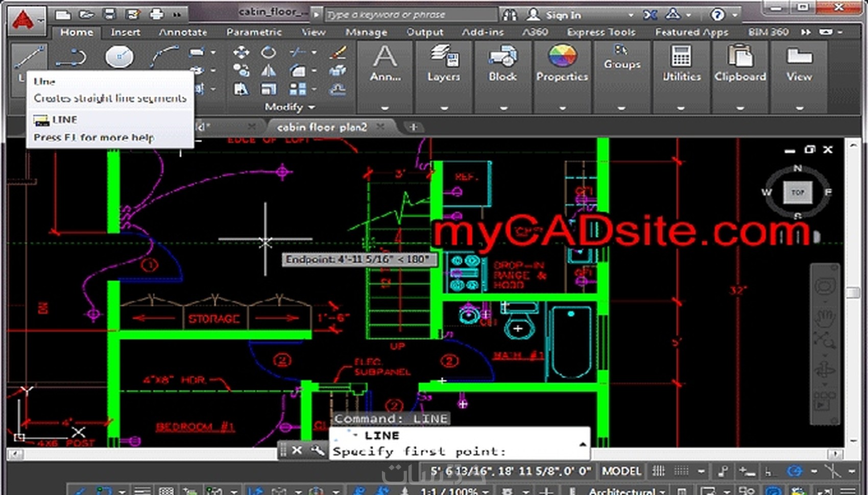Viewport: 868px width, 495px height.
Task: Select the Rotate tool in Modify panel
Action: coord(269,52)
